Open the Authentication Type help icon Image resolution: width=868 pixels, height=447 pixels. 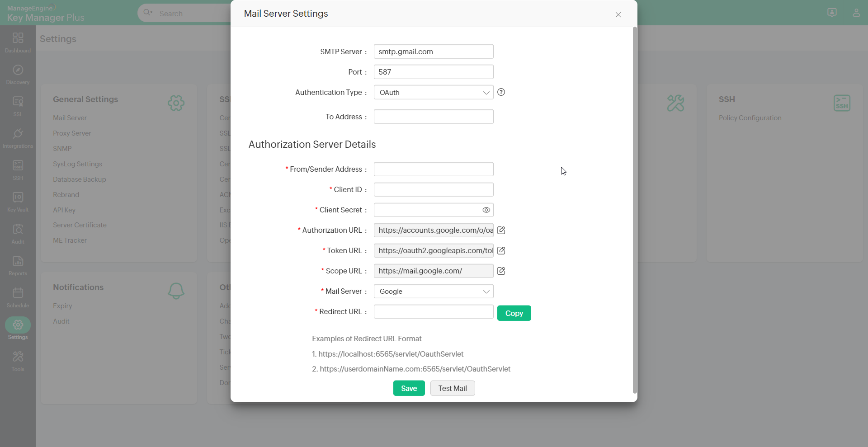click(x=501, y=92)
